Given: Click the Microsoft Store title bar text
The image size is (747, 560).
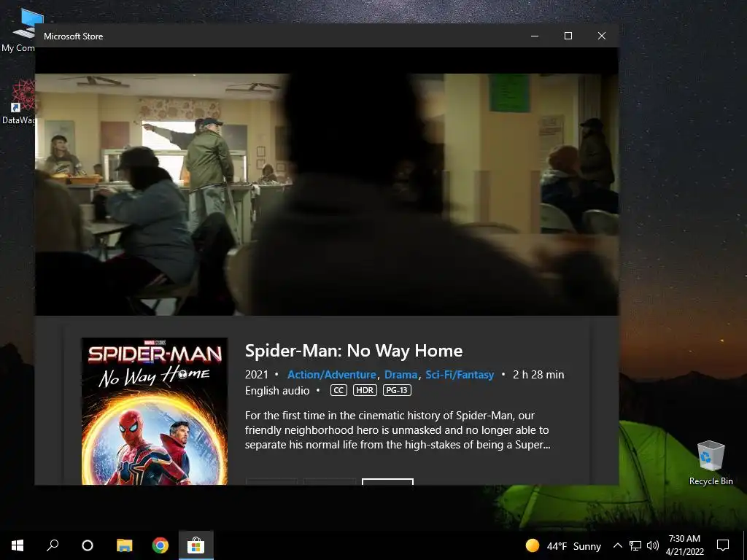Looking at the screenshot, I should (74, 36).
